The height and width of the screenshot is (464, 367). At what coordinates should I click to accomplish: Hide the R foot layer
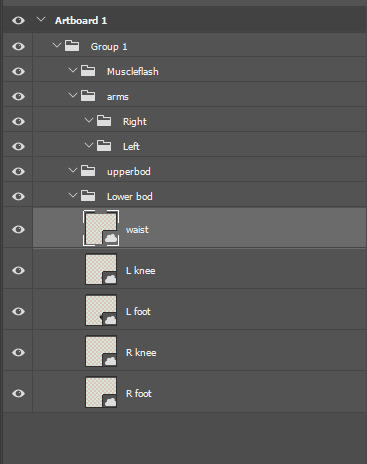(18, 393)
